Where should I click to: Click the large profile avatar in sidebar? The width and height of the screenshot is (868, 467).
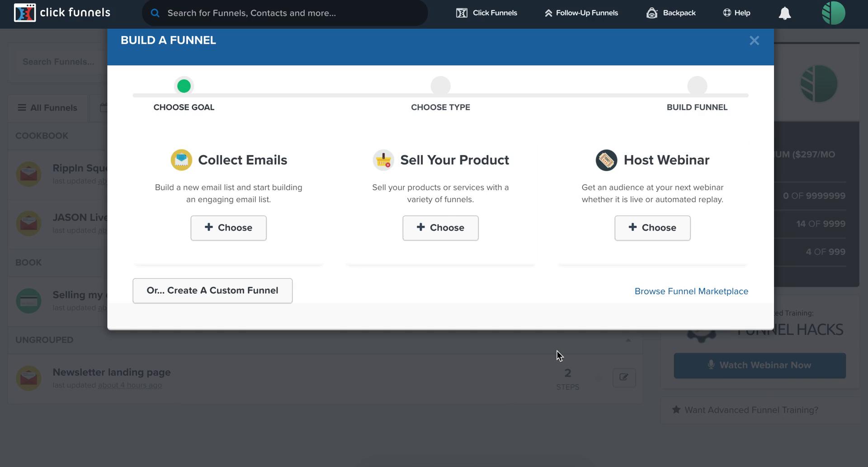(819, 84)
